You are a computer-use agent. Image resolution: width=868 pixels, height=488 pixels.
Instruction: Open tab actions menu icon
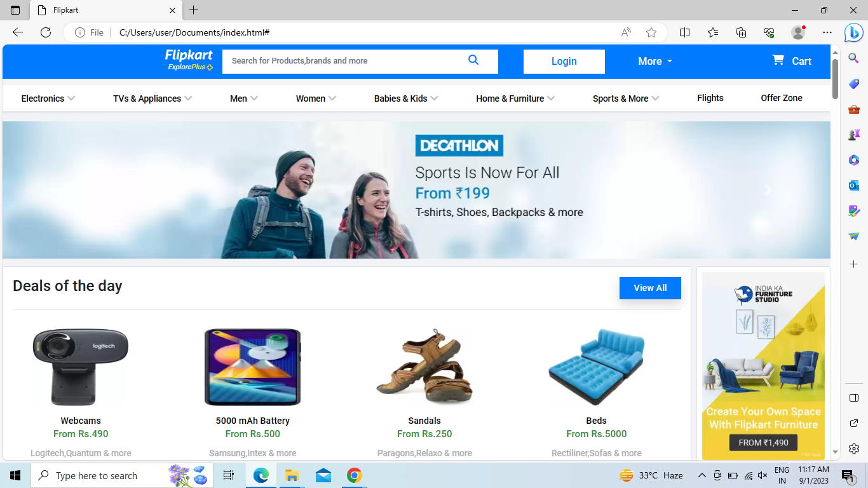point(15,10)
